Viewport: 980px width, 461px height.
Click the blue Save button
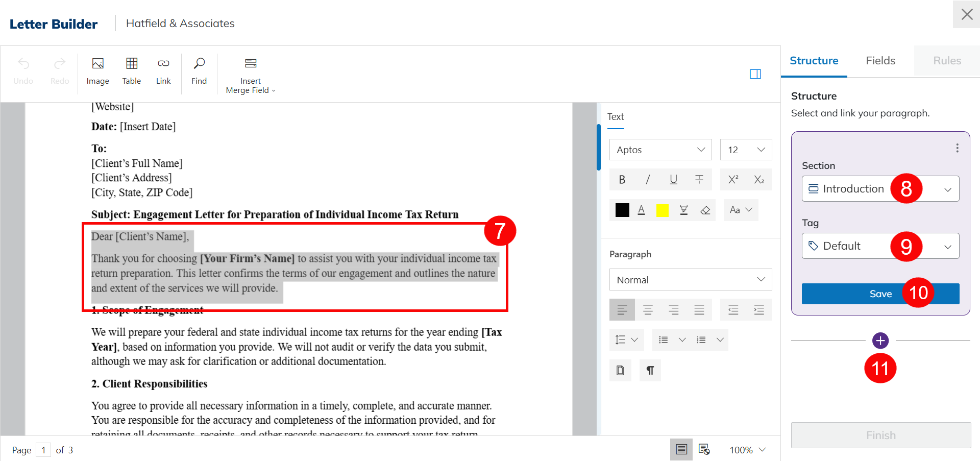[x=880, y=294]
